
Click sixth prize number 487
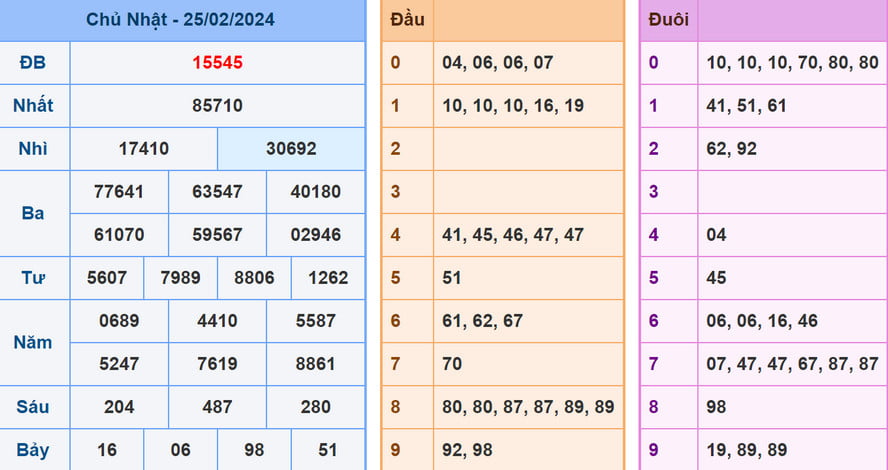(217, 407)
